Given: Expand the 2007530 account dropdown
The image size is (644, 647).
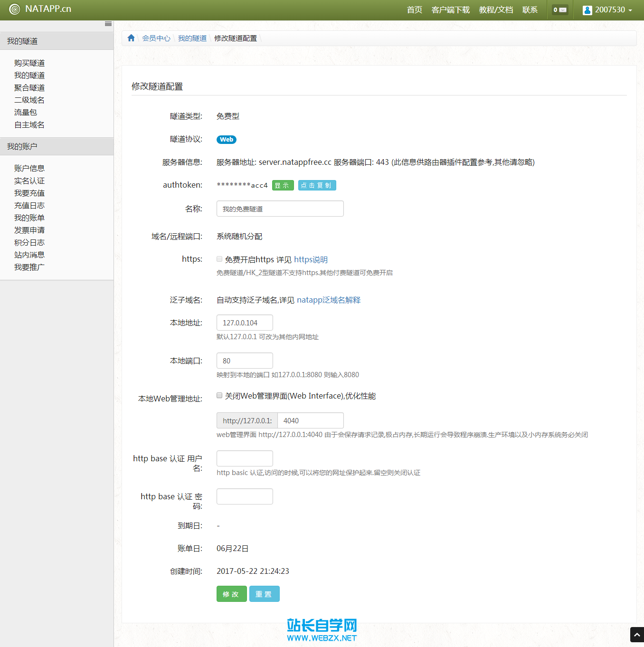Looking at the screenshot, I should pyautogui.click(x=608, y=10).
